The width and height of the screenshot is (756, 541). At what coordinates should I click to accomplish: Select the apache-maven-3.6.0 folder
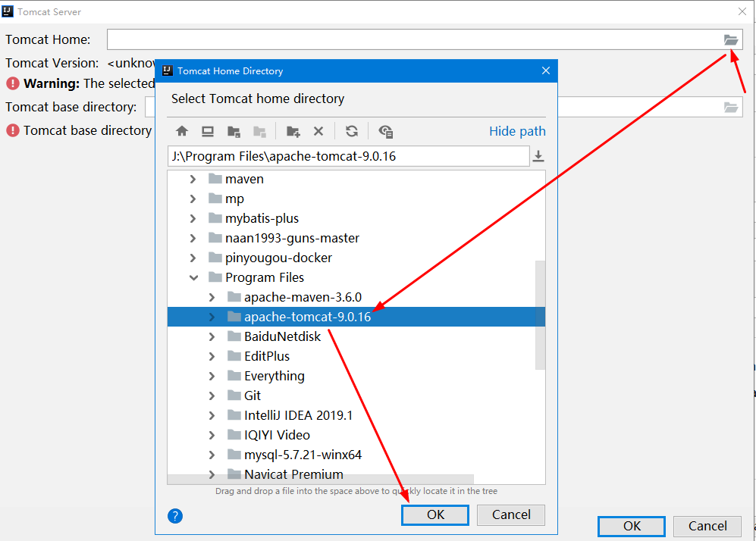tap(303, 297)
